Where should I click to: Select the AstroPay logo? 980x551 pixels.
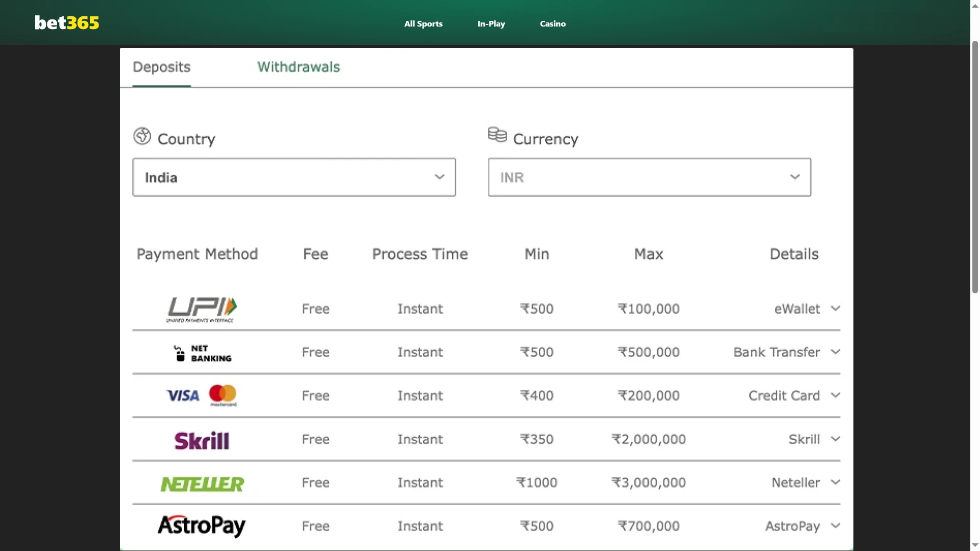tap(202, 526)
